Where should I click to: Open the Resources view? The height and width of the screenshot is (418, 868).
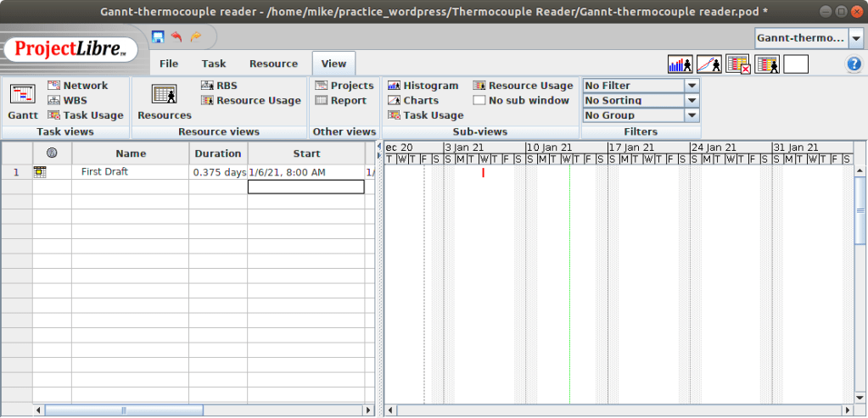pos(164,102)
